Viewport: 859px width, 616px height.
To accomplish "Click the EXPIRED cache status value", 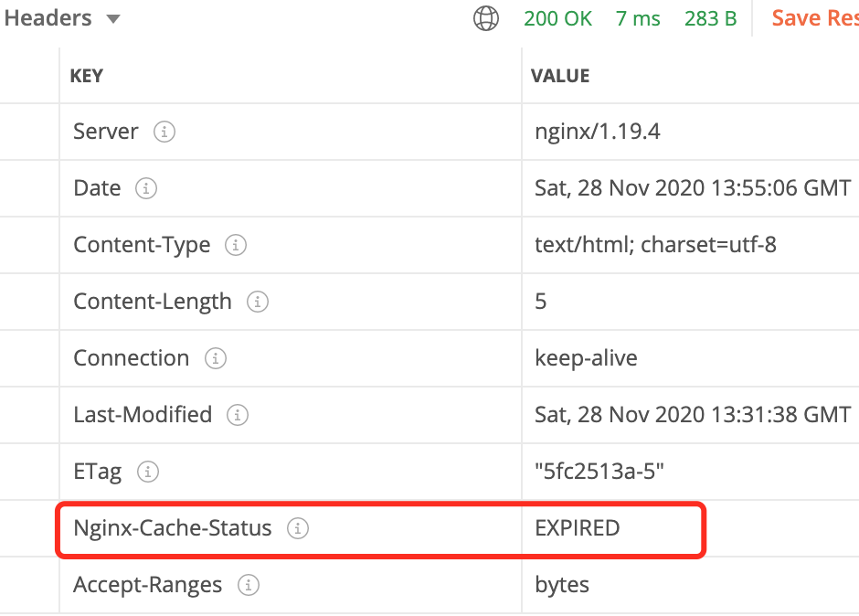I will tap(577, 528).
